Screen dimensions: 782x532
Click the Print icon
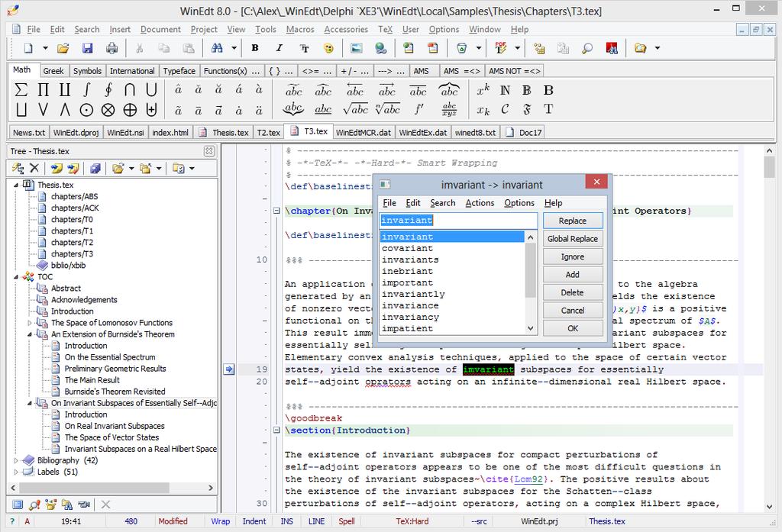pyautogui.click(x=111, y=48)
